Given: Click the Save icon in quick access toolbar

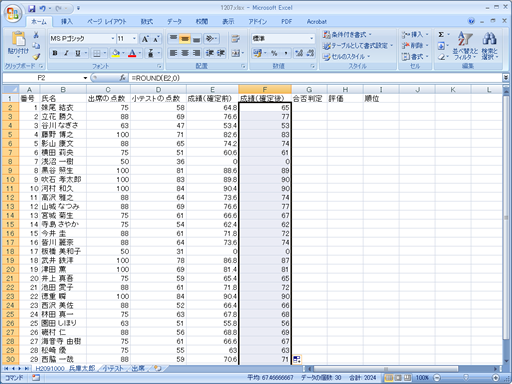Looking at the screenshot, I should click(x=32, y=8).
